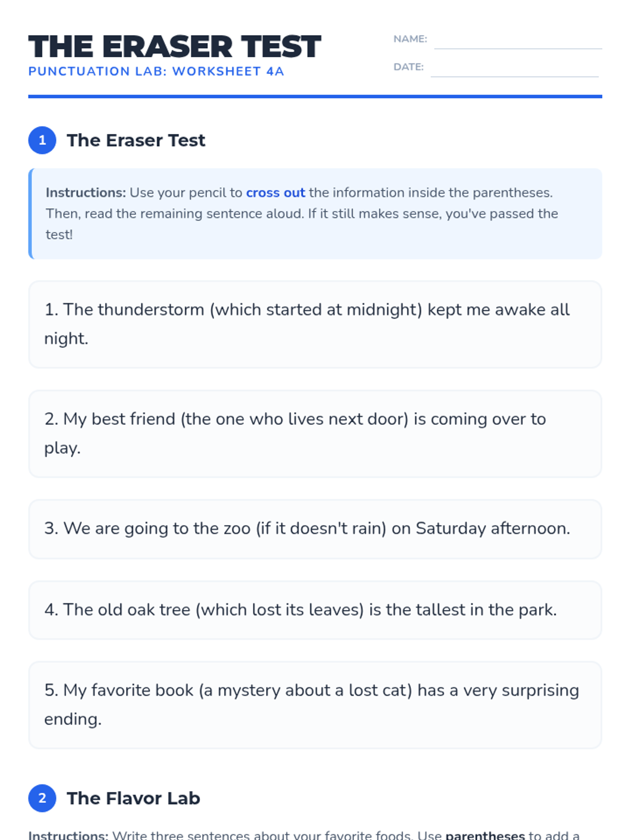
Task: Click the bold 'Instructions:' label in blue box
Action: (x=86, y=193)
